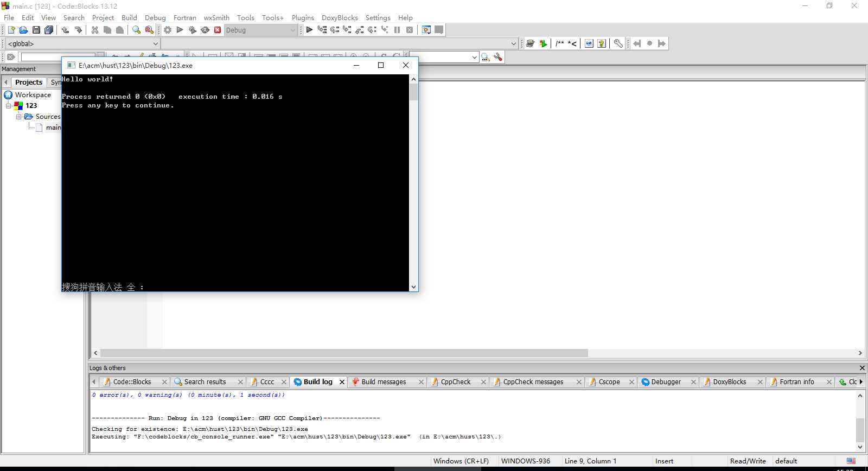The image size is (868, 471).
Task: Open the Settings menu
Action: pyautogui.click(x=378, y=17)
